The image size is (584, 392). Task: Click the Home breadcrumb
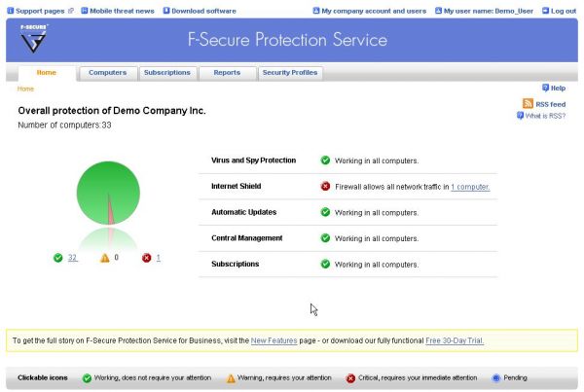(x=25, y=89)
